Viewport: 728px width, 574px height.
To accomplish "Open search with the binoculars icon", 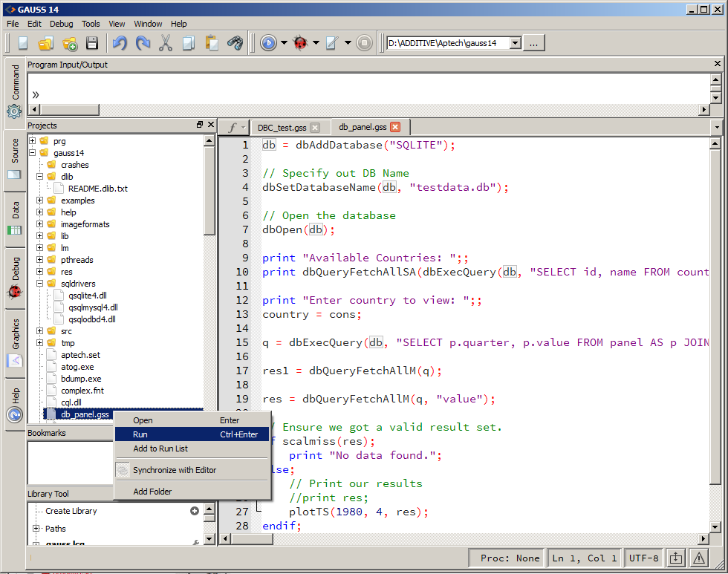I will pos(235,43).
